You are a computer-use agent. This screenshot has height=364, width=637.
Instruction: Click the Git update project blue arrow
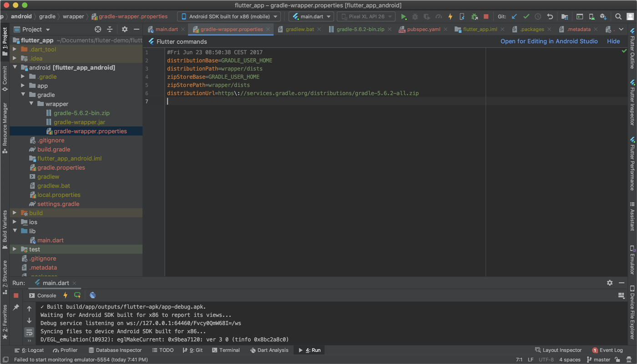point(514,17)
